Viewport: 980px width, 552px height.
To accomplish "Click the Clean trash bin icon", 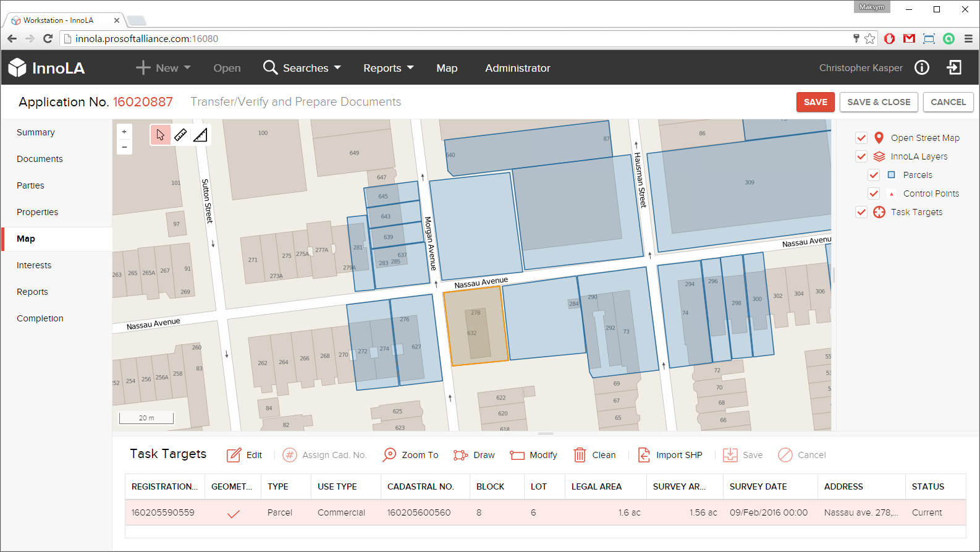I will pyautogui.click(x=580, y=455).
